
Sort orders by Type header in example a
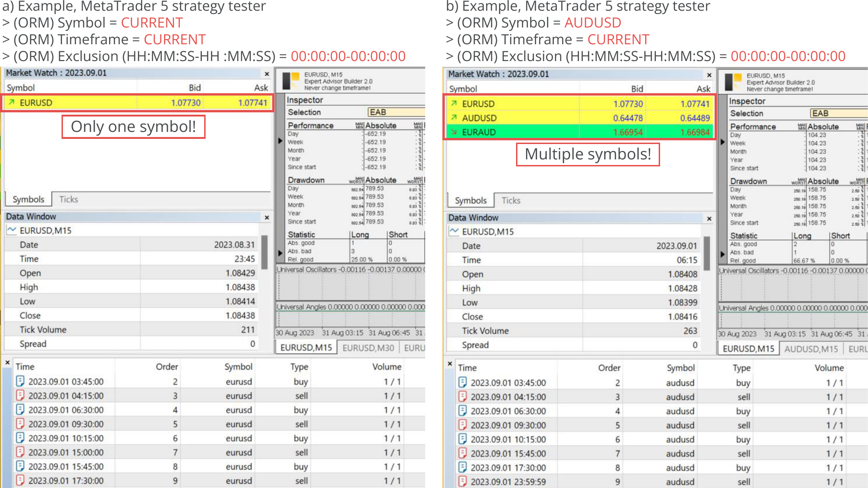point(299,367)
